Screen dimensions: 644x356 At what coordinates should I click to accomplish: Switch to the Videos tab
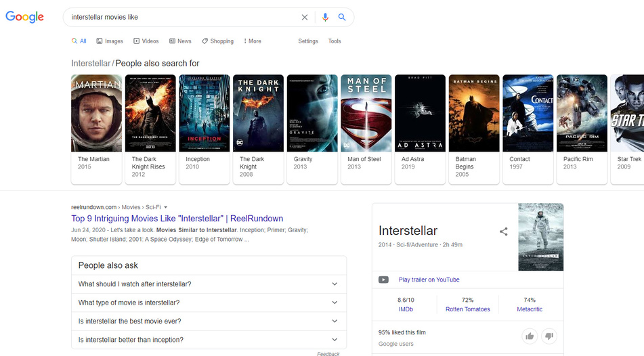click(146, 41)
